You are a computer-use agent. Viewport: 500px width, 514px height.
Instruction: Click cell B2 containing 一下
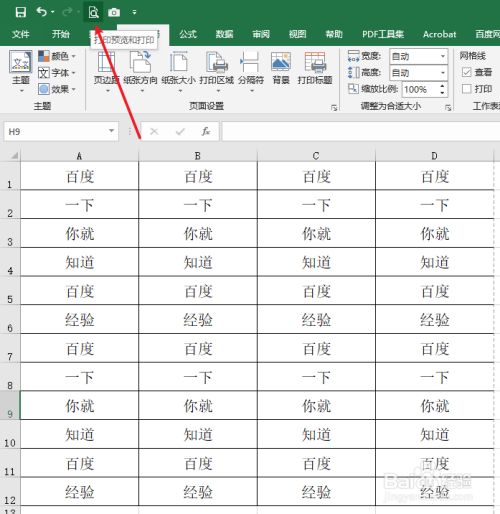pos(198,205)
